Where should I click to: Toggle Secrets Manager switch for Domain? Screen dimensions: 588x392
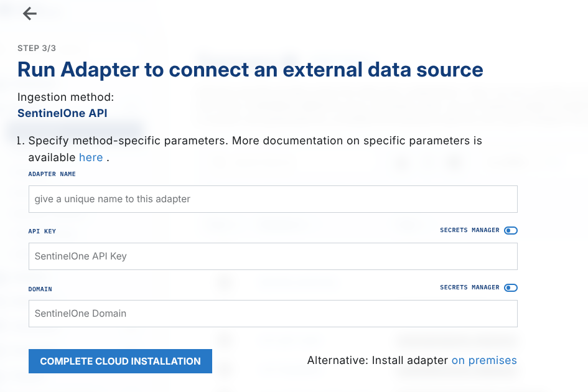pyautogui.click(x=511, y=287)
